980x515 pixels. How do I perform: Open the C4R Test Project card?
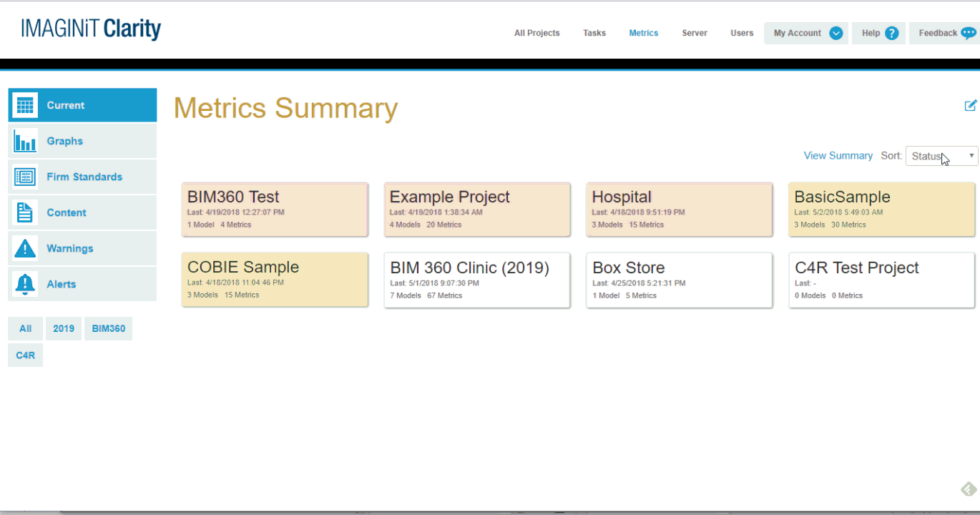coord(882,280)
